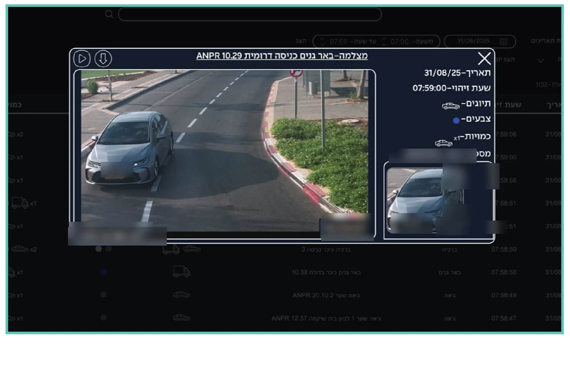Focus the top search input field

coord(250,14)
